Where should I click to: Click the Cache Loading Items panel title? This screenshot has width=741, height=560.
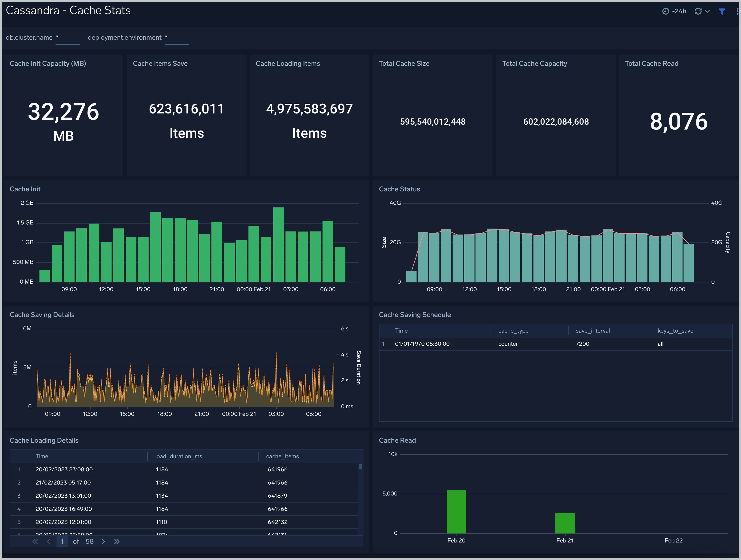point(288,64)
